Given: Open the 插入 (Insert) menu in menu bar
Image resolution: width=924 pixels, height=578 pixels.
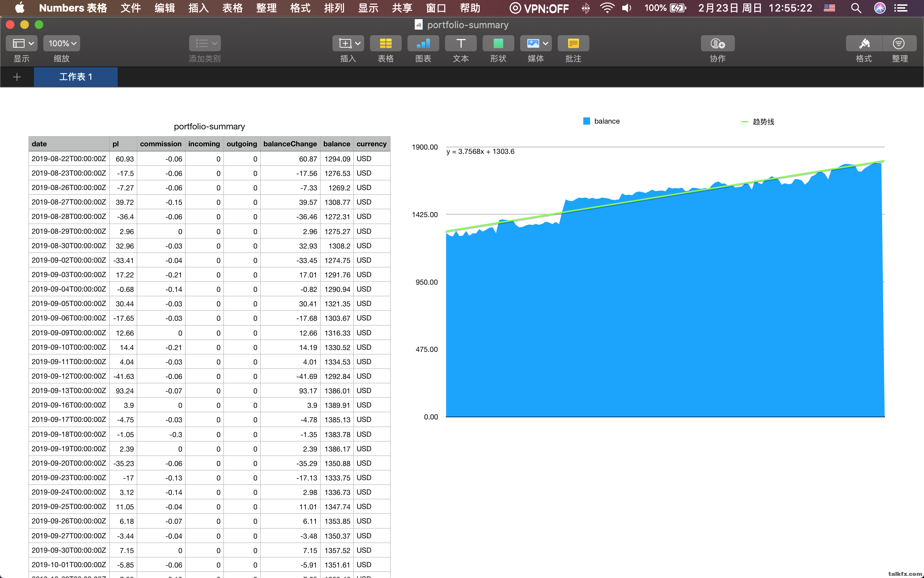Looking at the screenshot, I should point(199,8).
